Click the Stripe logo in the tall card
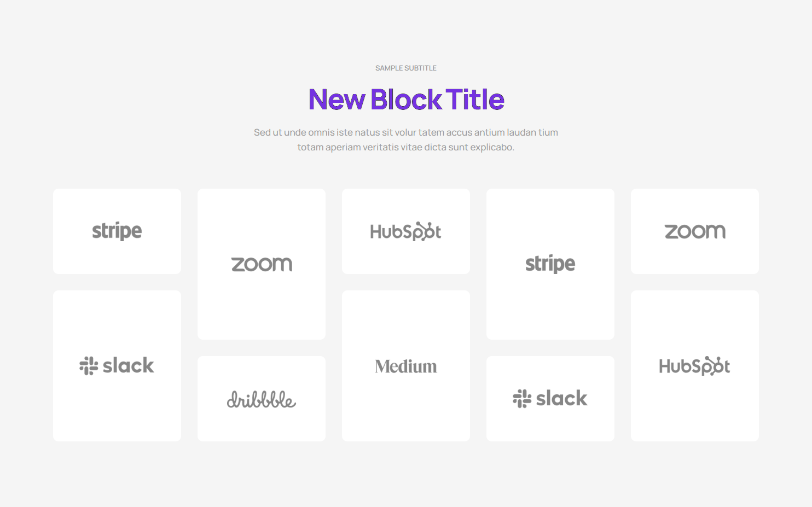Screen dimensions: 812x507 [x=550, y=264]
